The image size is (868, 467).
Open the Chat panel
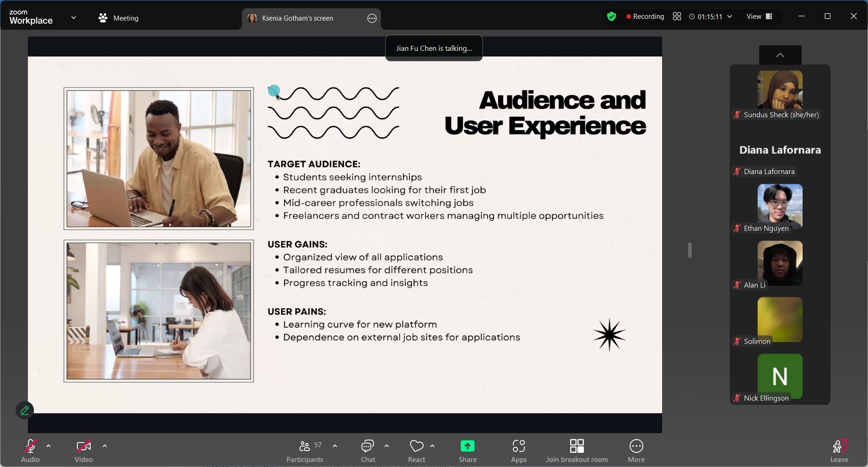click(x=367, y=451)
